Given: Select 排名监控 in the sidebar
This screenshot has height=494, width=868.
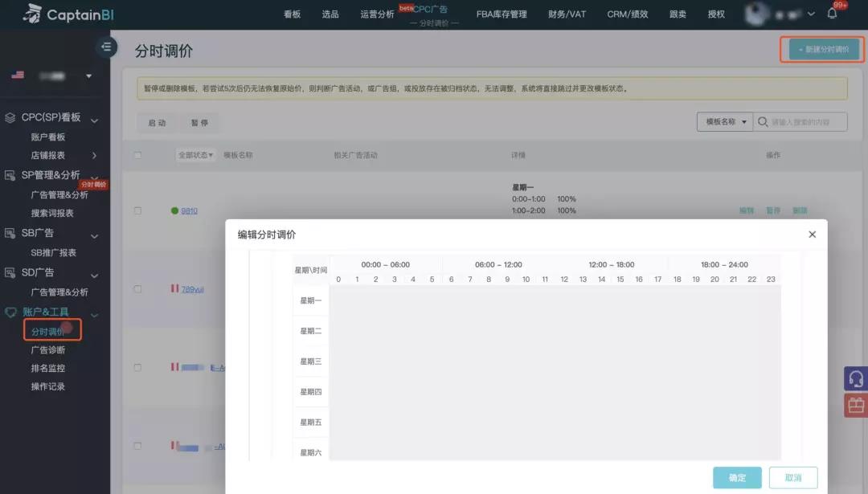Looking at the screenshot, I should (48, 368).
